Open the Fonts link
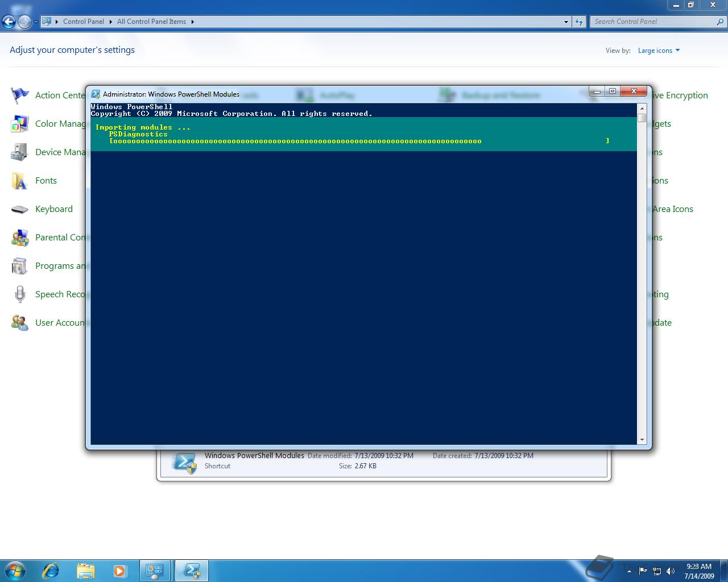The width and height of the screenshot is (728, 582). (46, 181)
